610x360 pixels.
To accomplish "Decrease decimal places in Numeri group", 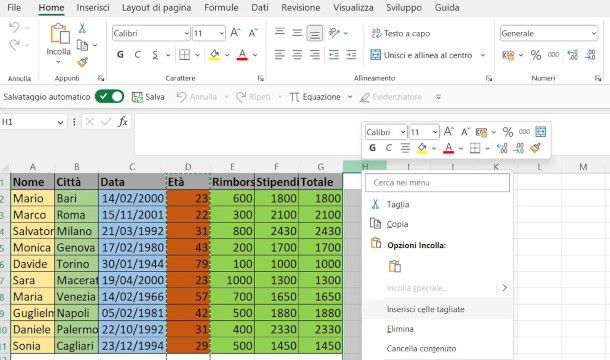I will point(590,55).
